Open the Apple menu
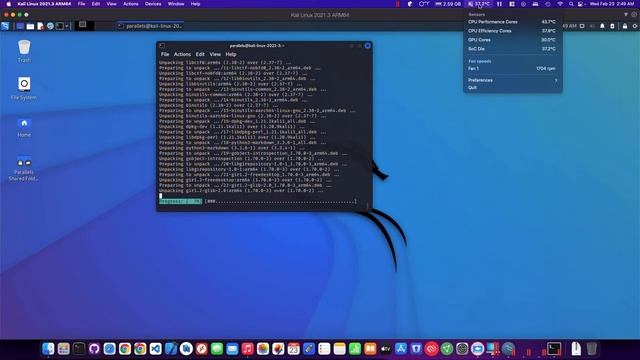The image size is (640, 360). (x=9, y=4)
